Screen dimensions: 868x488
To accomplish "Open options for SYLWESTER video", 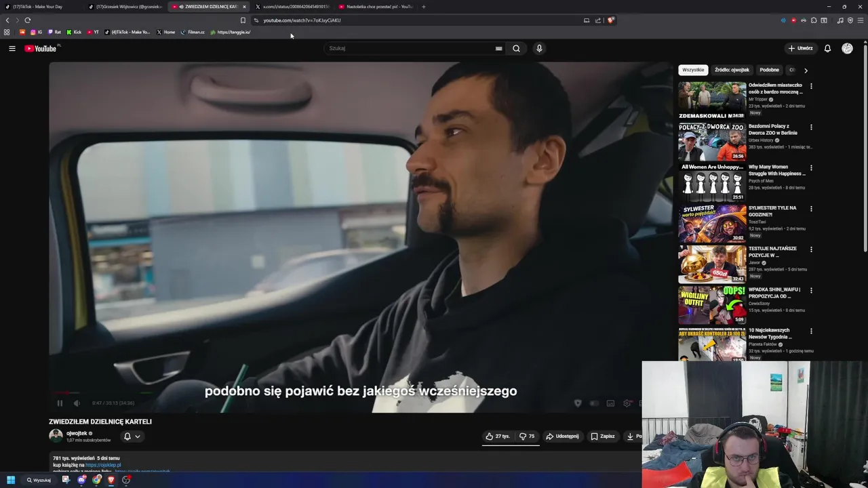I will pos(811,209).
